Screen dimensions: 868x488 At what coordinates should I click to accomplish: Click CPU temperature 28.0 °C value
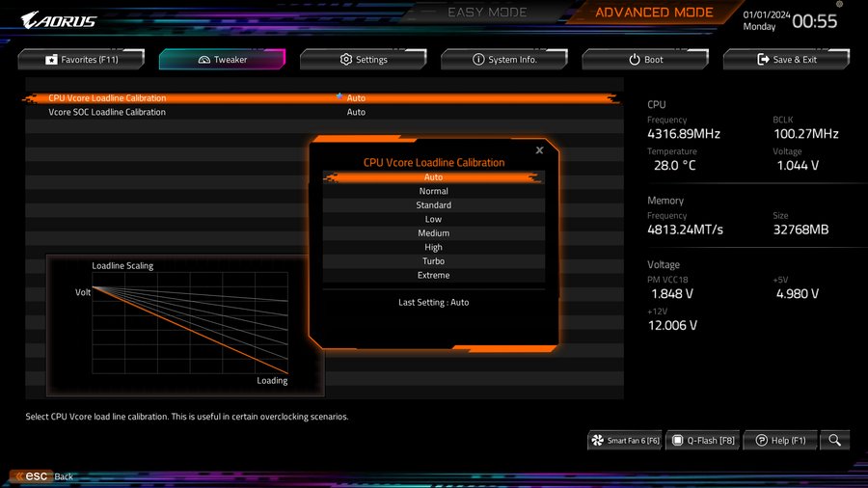(675, 166)
